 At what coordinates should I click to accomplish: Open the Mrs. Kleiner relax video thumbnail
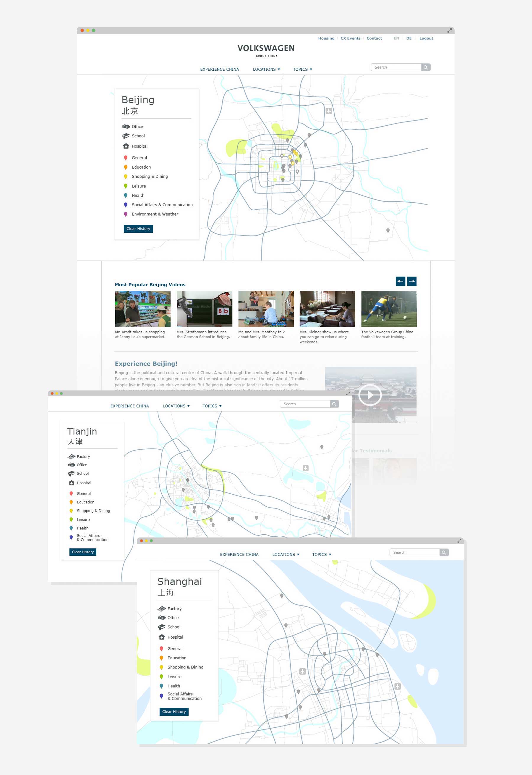(x=327, y=309)
